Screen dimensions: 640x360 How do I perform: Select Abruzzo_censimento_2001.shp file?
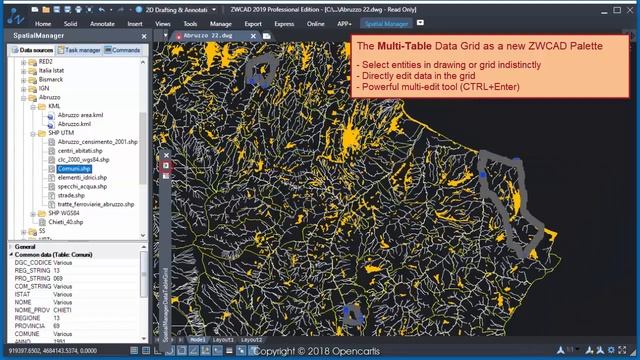pos(98,142)
